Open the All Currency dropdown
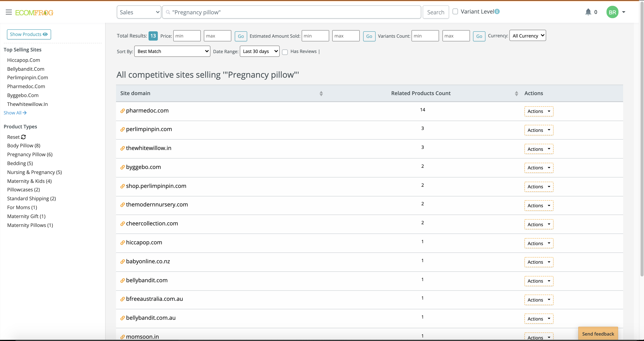The image size is (644, 341). pyautogui.click(x=528, y=36)
